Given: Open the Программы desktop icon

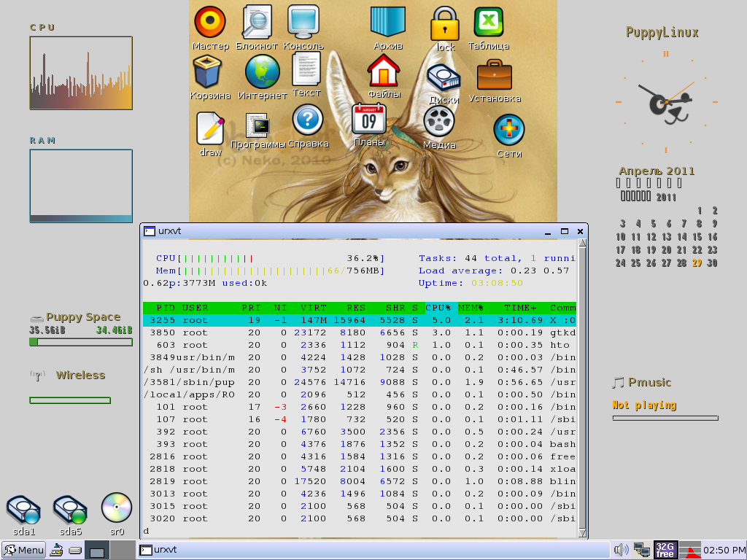Looking at the screenshot, I should (x=258, y=125).
